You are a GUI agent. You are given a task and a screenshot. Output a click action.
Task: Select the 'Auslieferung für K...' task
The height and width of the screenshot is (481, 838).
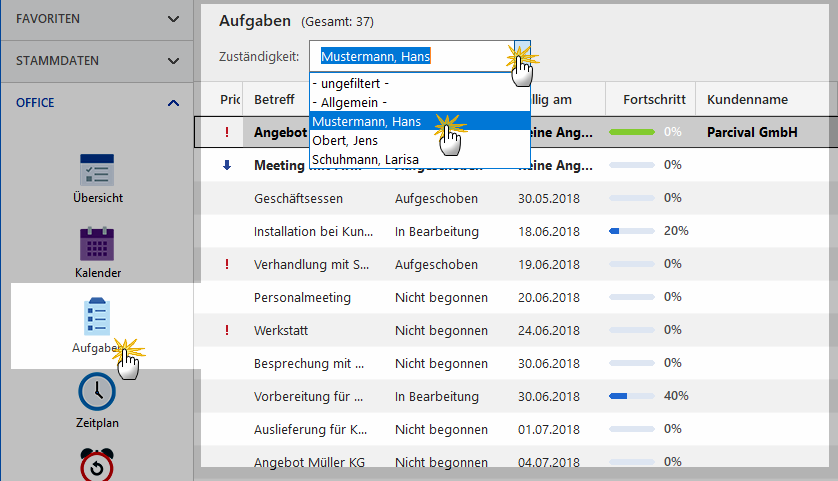(x=311, y=429)
